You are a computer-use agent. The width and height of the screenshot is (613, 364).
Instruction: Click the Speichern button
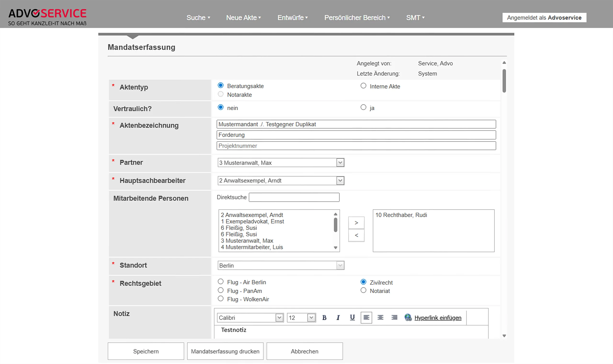click(146, 351)
